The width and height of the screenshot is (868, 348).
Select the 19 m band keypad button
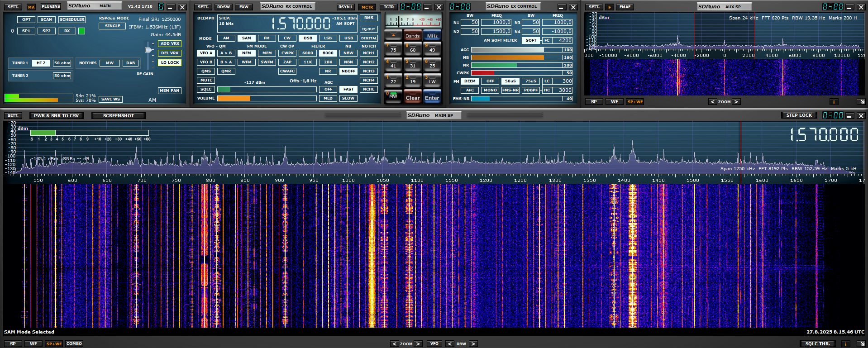(x=412, y=80)
